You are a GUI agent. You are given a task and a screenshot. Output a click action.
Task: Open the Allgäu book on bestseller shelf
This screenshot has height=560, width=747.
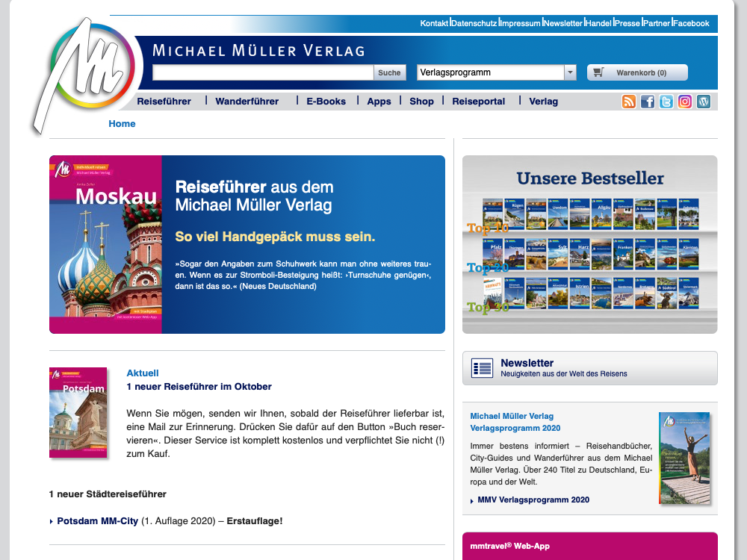tap(601, 214)
